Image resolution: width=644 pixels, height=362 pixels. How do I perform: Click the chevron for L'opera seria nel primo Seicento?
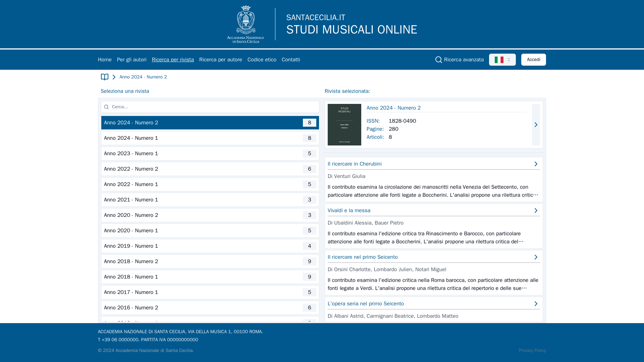(x=536, y=304)
